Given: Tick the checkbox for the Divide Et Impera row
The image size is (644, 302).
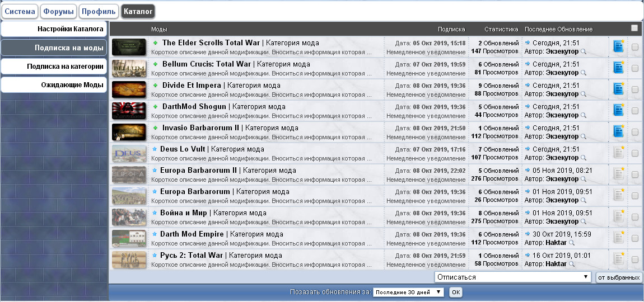Looking at the screenshot, I should tap(635, 89).
